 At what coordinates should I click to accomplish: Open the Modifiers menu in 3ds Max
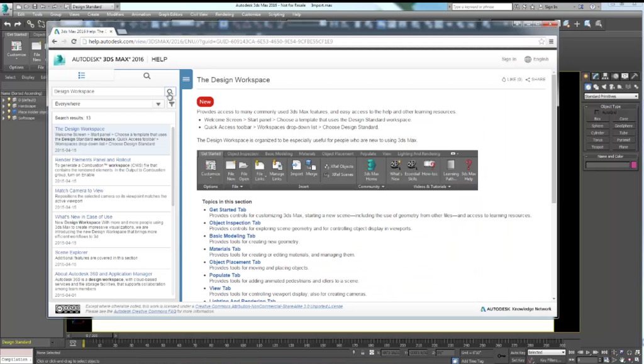point(115,14)
